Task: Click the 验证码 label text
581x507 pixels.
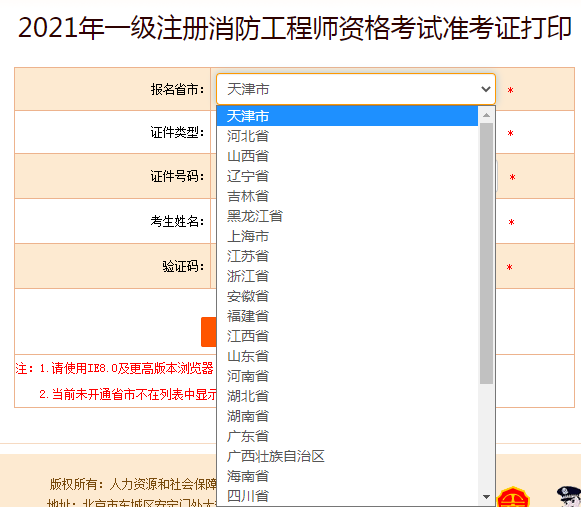Action: pyautogui.click(x=183, y=266)
